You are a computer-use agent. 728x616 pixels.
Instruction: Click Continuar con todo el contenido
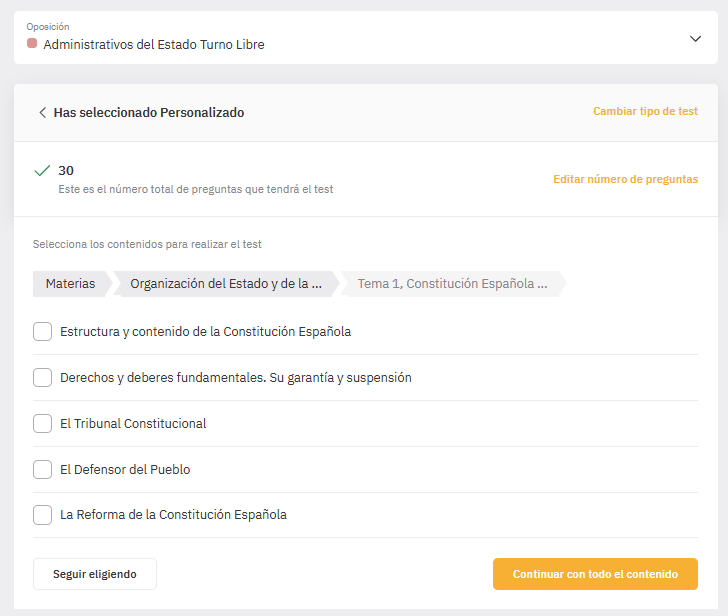595,574
